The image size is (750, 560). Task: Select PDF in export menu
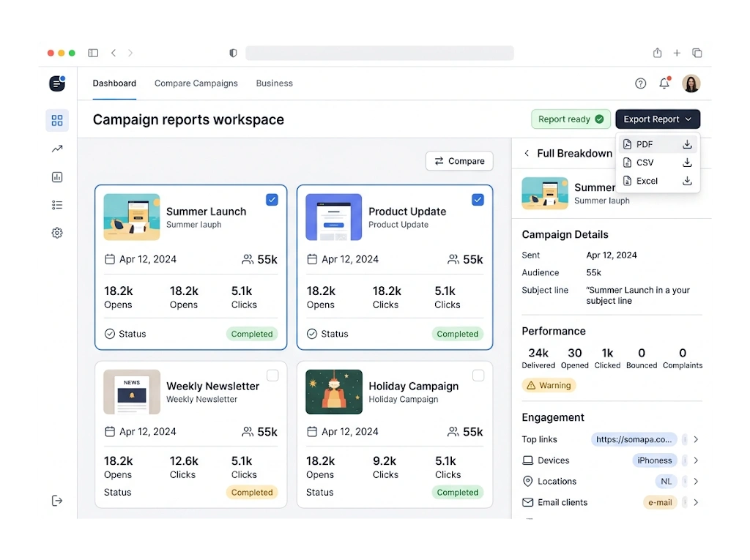click(x=658, y=144)
